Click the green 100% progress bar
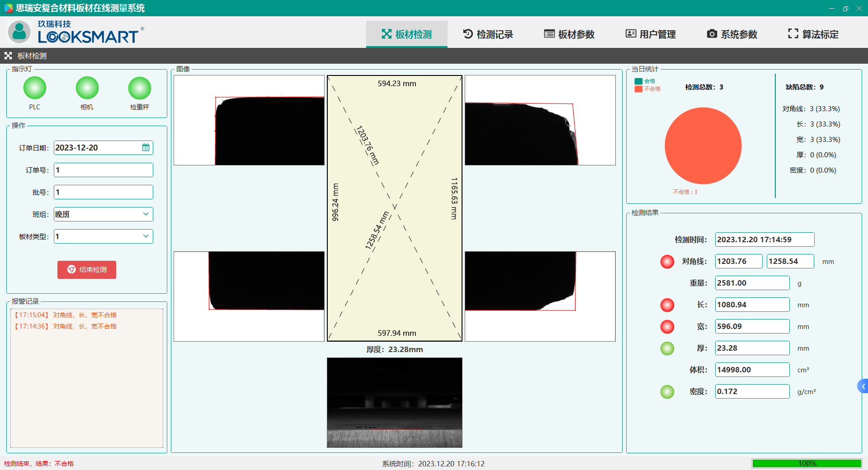Viewport: 868px width, 470px height. coord(807,463)
